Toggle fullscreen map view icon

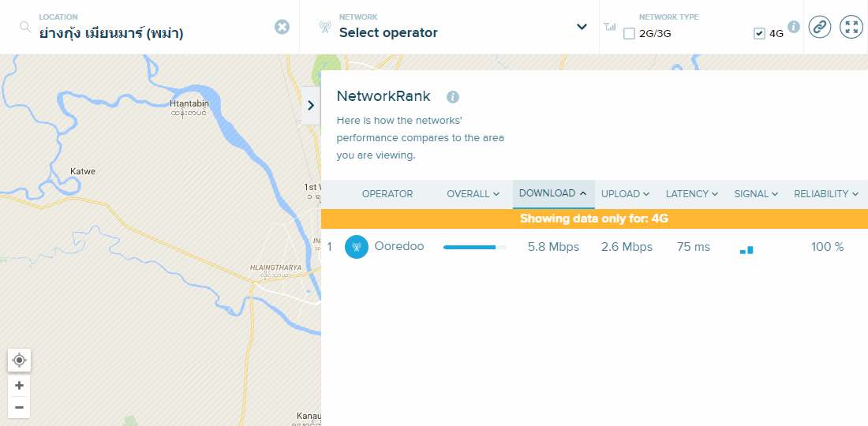[x=851, y=27]
